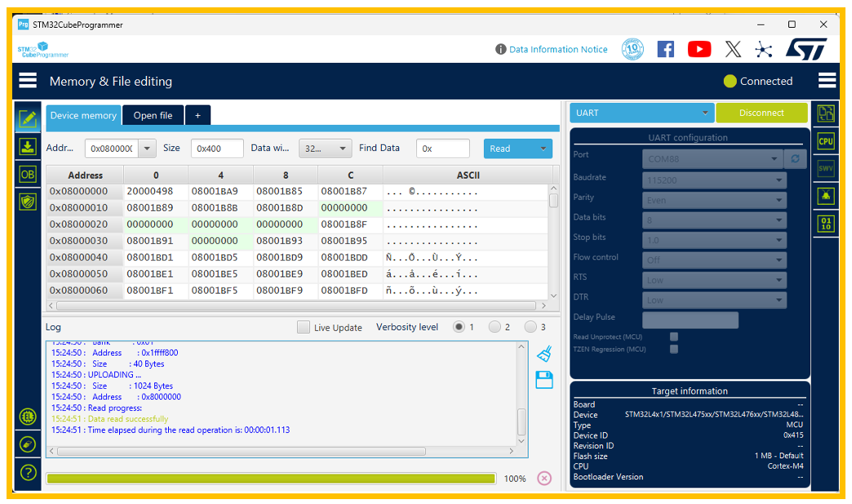
Task: Click the memory table horizontal scrollbar
Action: click(296, 306)
